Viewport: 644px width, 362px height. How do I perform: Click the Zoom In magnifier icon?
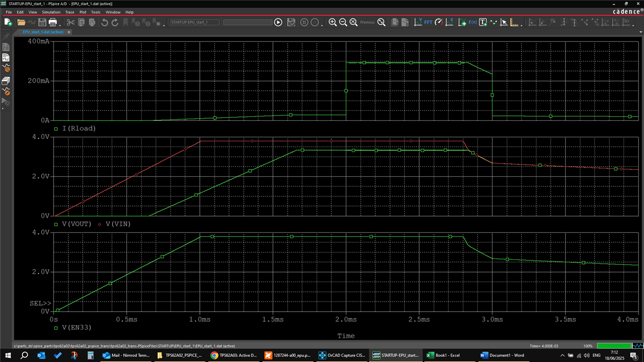point(332,22)
